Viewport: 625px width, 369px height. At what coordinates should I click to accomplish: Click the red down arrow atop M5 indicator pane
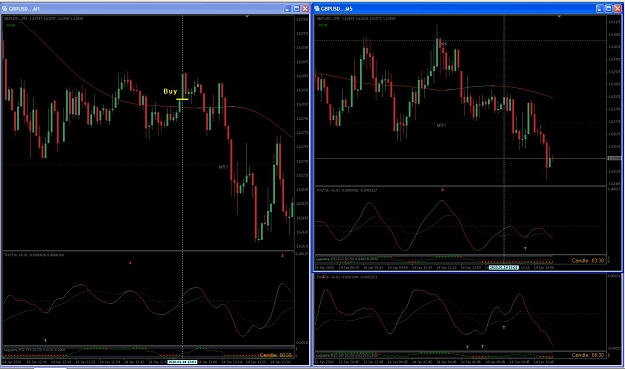tap(442, 190)
